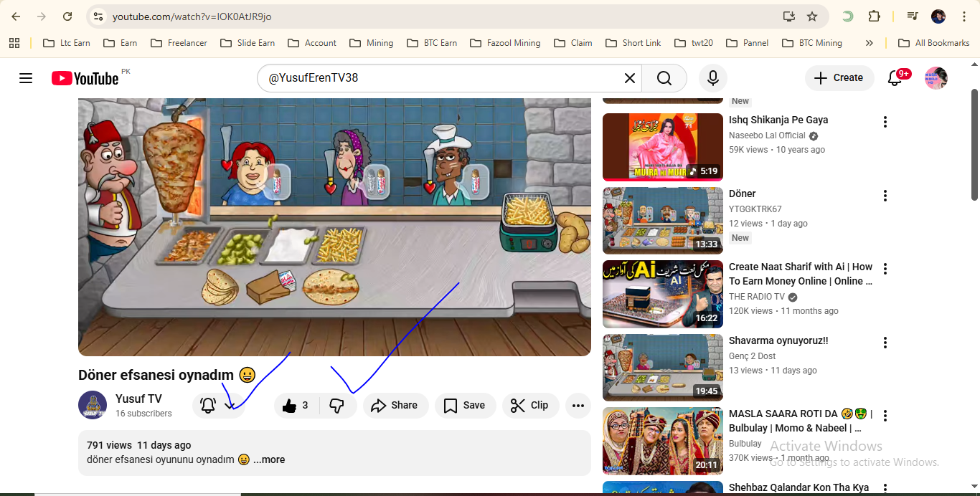Open the Chrome apps grid icon
980x496 pixels.
(x=14, y=43)
